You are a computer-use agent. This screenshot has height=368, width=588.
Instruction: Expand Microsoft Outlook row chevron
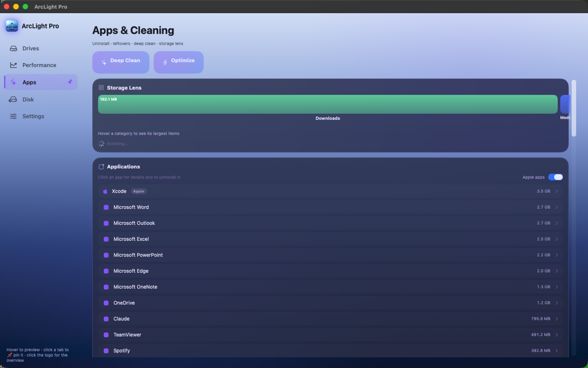point(557,223)
